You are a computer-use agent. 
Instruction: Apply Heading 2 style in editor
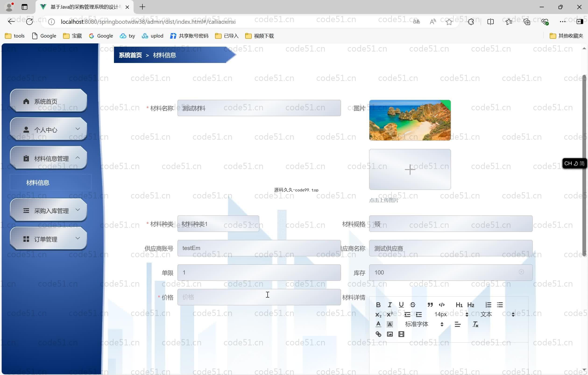pos(471,305)
